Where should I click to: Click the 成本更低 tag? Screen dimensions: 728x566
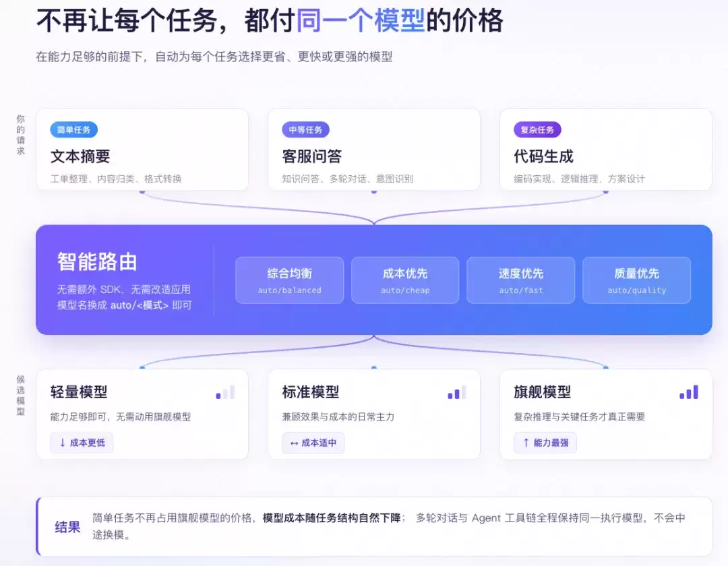point(82,443)
